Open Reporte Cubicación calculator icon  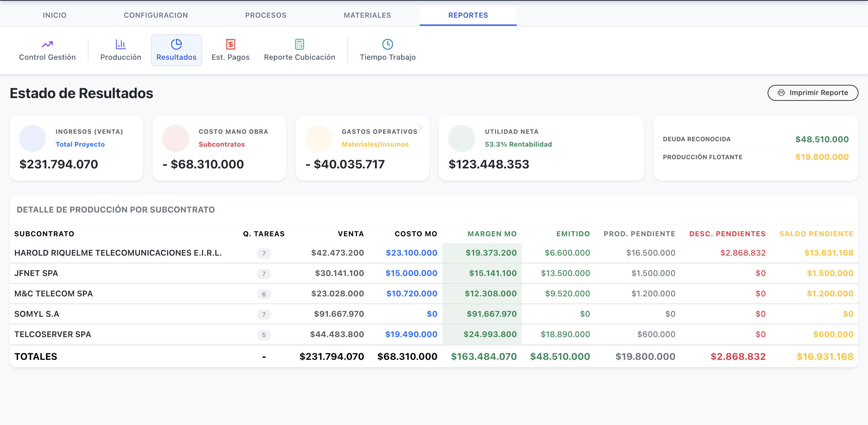(x=299, y=44)
